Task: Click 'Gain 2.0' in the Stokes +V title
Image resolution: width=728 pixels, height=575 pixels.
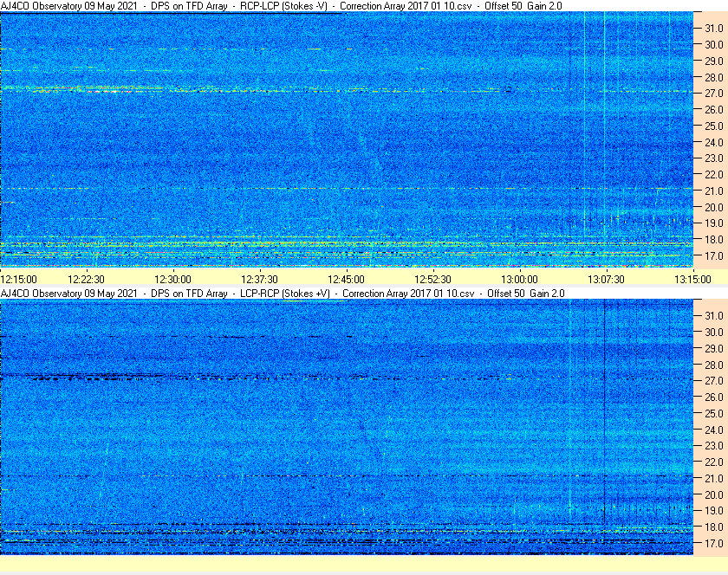Action: pos(548,294)
